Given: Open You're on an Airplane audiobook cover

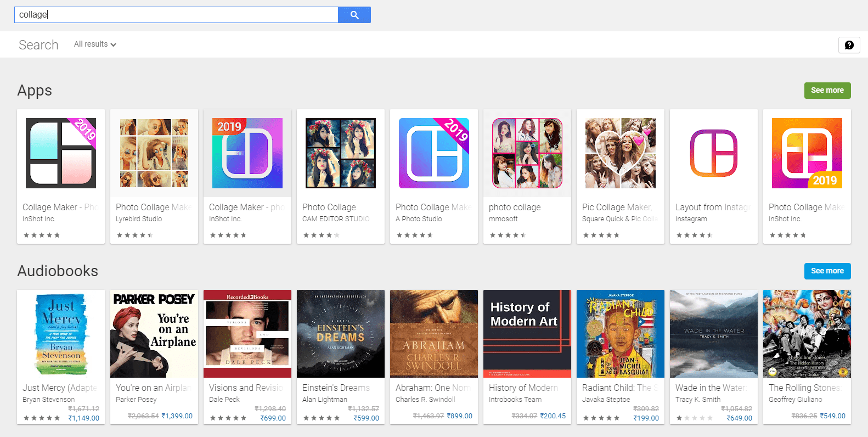Looking at the screenshot, I should tap(154, 334).
